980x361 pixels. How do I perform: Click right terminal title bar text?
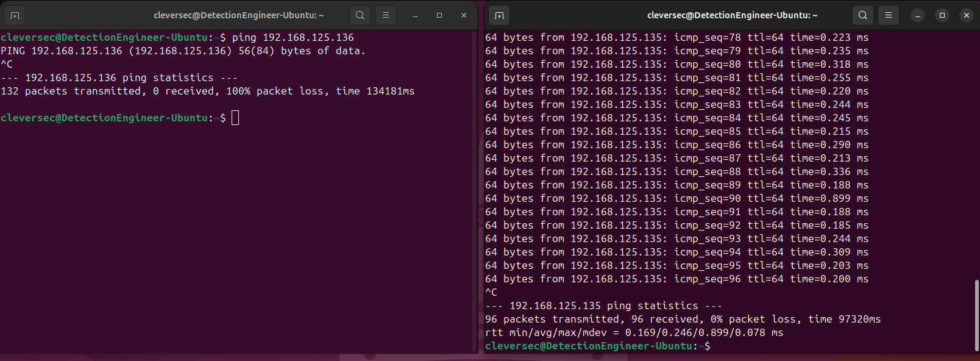pyautogui.click(x=733, y=15)
